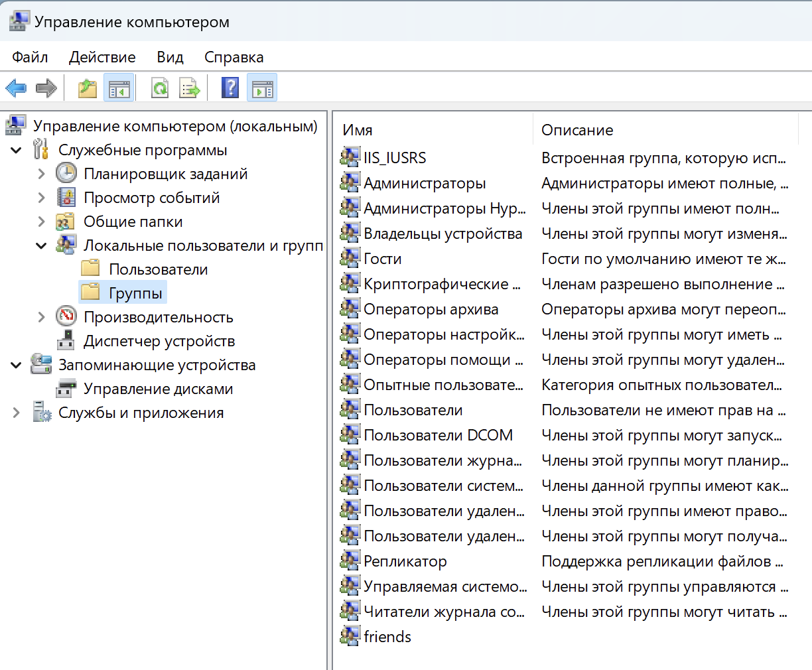Viewport: 812px width, 670px height.
Task: Click the Export list toolbar icon
Action: click(190, 88)
